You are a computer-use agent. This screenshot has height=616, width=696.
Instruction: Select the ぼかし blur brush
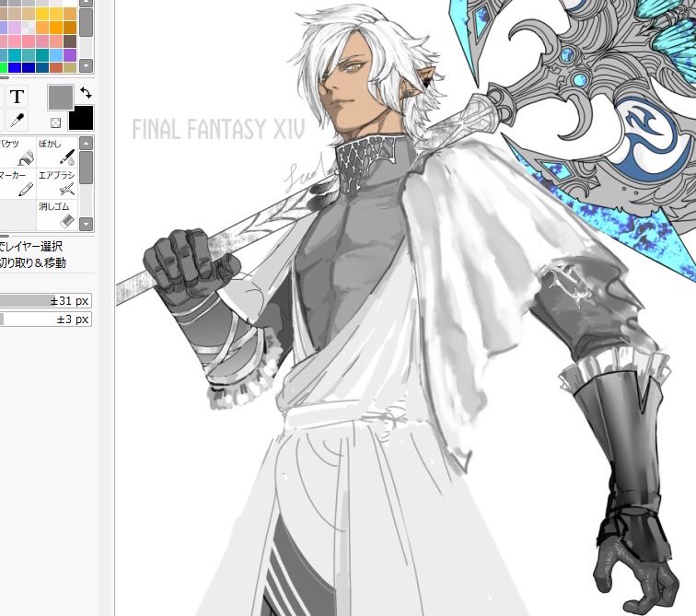tap(57, 152)
